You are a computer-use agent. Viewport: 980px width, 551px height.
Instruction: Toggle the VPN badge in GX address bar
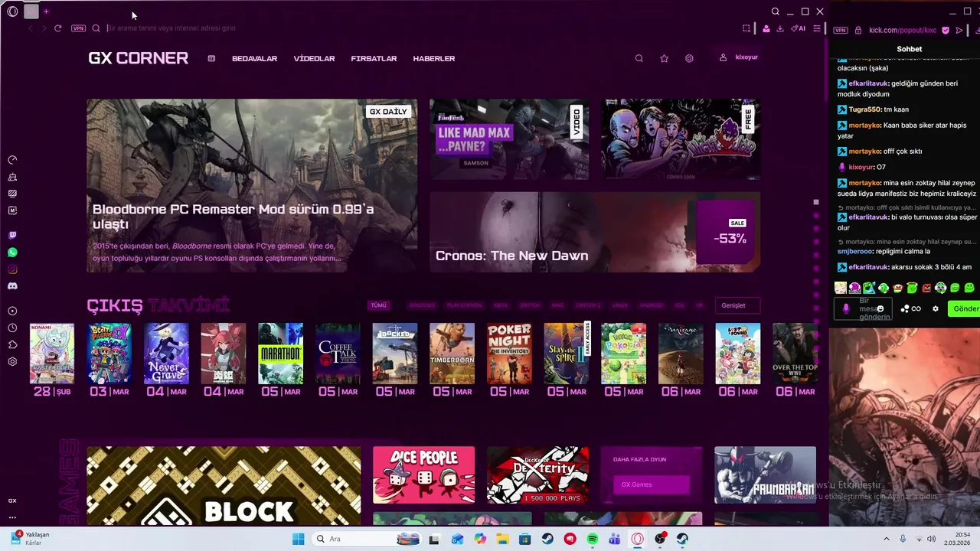(78, 28)
